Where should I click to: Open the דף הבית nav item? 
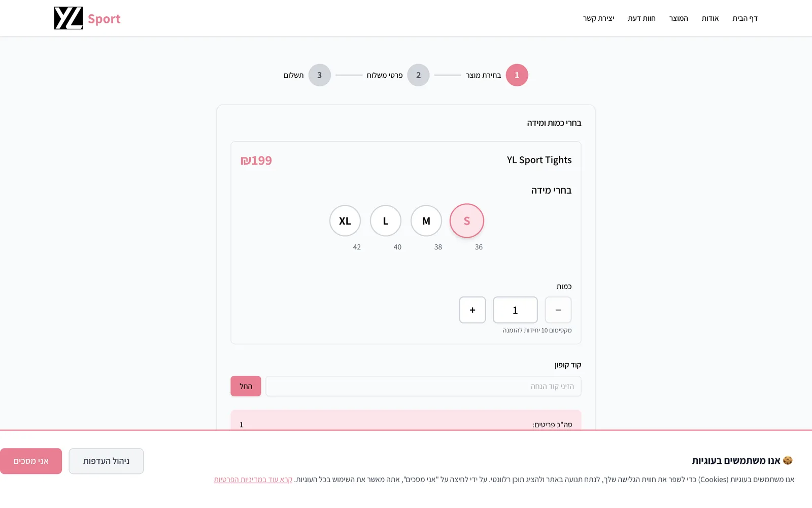click(745, 18)
